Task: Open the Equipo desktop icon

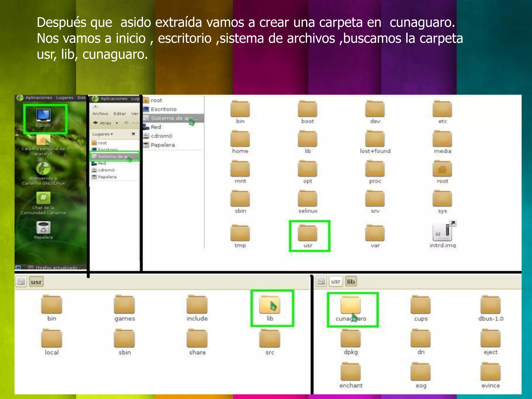Action: [43, 117]
